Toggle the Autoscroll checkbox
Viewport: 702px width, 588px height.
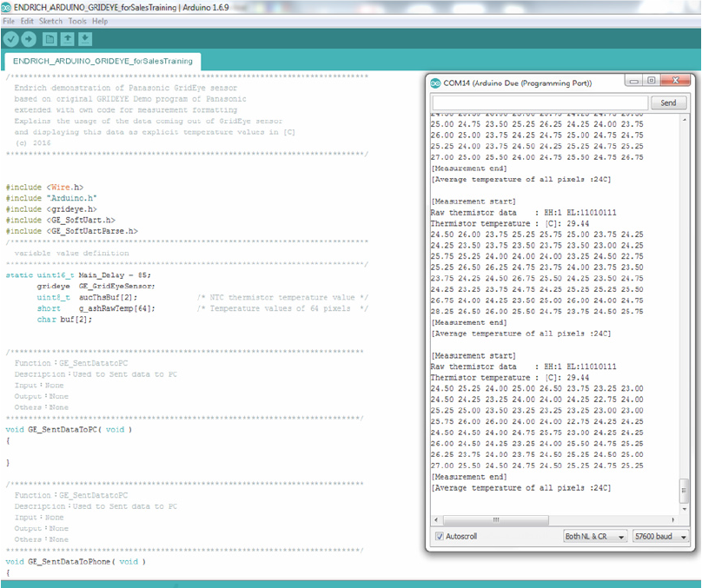click(x=440, y=536)
